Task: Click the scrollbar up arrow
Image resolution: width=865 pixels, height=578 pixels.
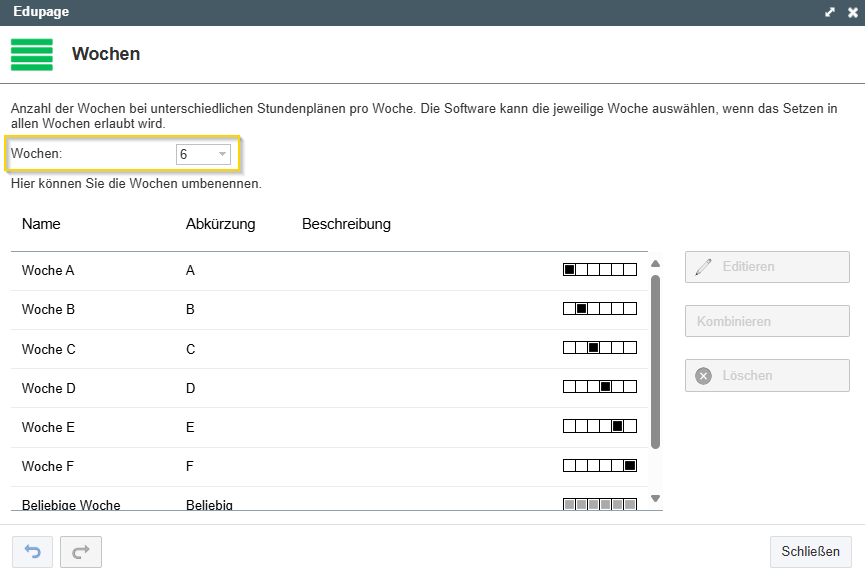Action: pyautogui.click(x=655, y=264)
